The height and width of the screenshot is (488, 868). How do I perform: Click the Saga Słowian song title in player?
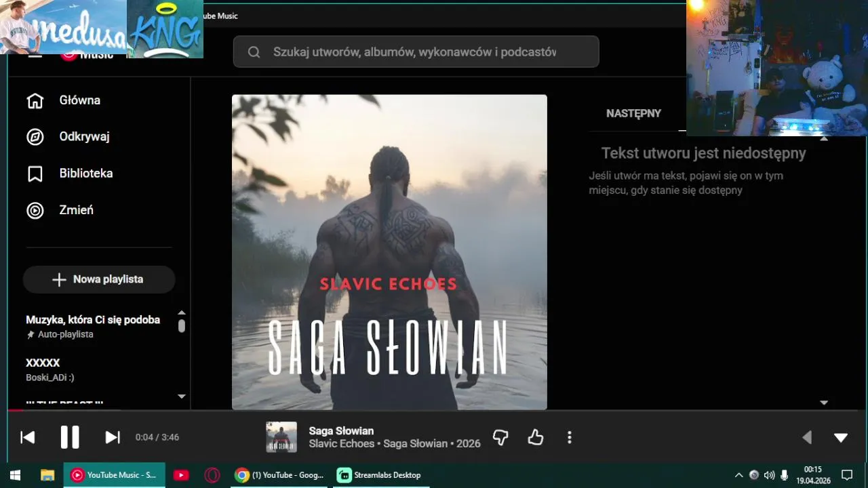tap(341, 431)
